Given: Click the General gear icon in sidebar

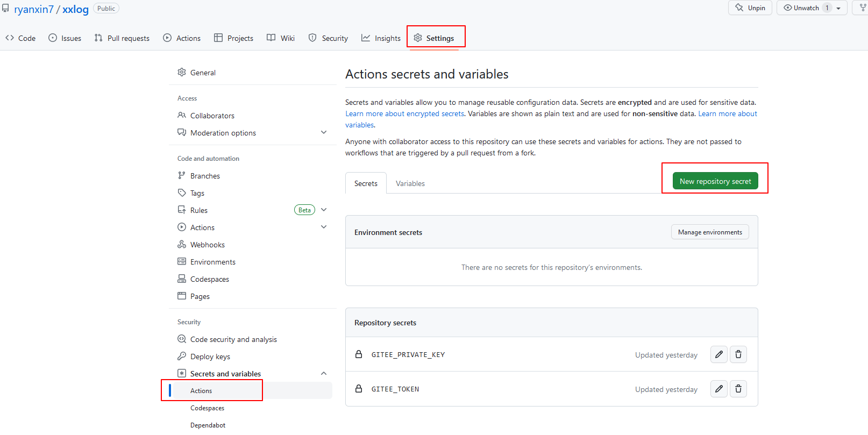Looking at the screenshot, I should point(182,72).
